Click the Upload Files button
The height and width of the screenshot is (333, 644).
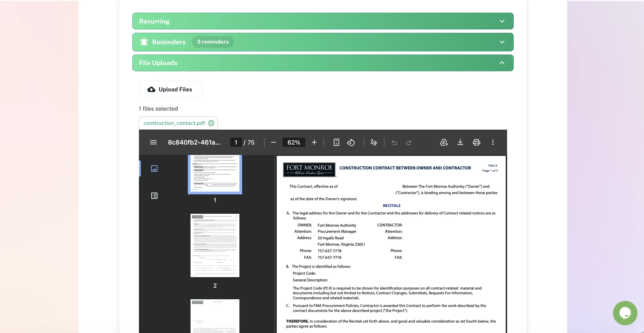click(x=170, y=89)
